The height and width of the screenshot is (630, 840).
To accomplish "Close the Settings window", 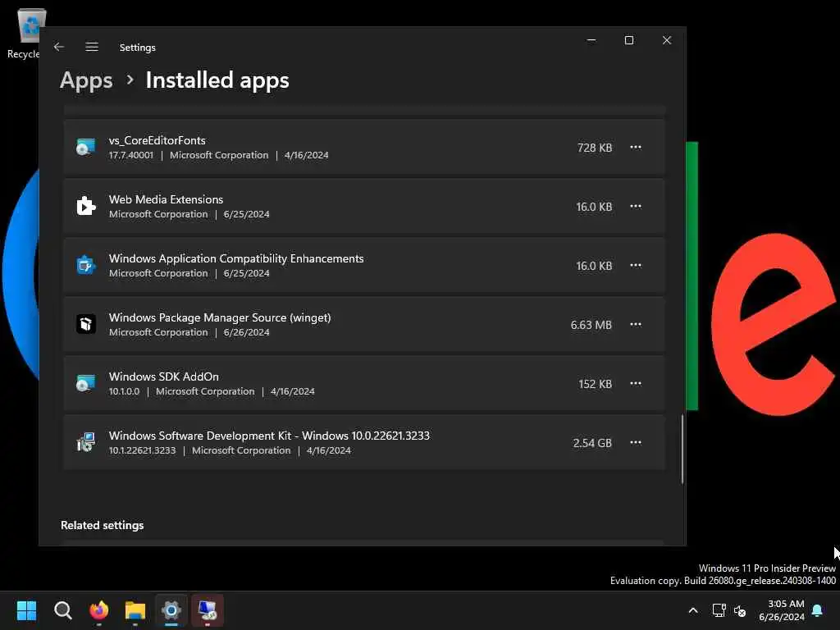I will [x=666, y=40].
